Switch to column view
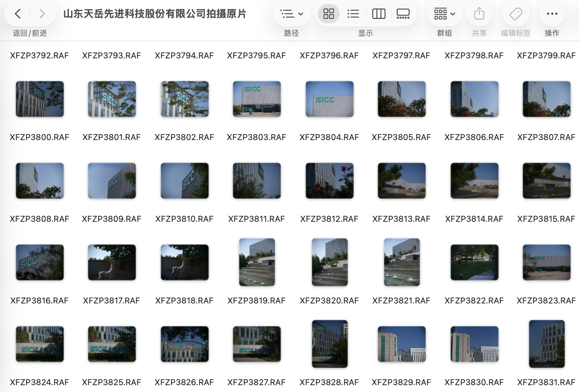Image resolution: width=579 pixels, height=392 pixels. [378, 14]
